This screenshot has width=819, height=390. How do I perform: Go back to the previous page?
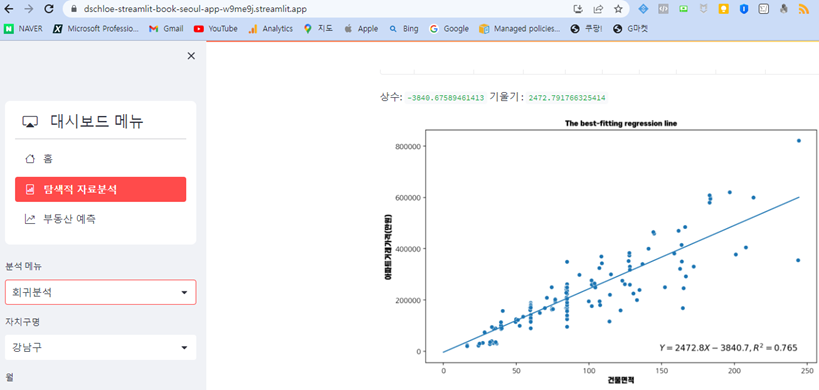tap(10, 9)
